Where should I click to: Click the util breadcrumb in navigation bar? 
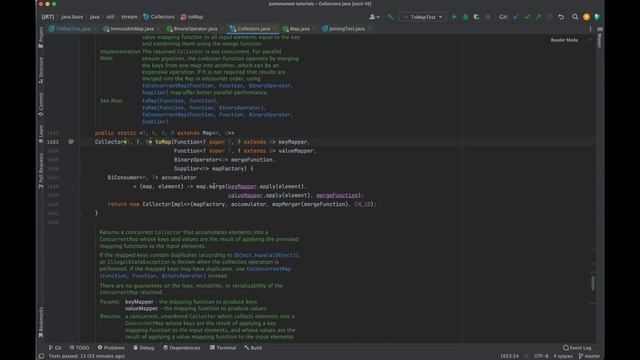[110, 17]
